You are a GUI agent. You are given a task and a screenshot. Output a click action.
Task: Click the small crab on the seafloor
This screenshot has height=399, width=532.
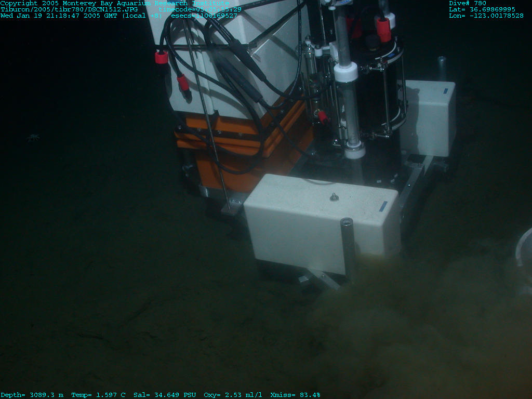(34, 138)
